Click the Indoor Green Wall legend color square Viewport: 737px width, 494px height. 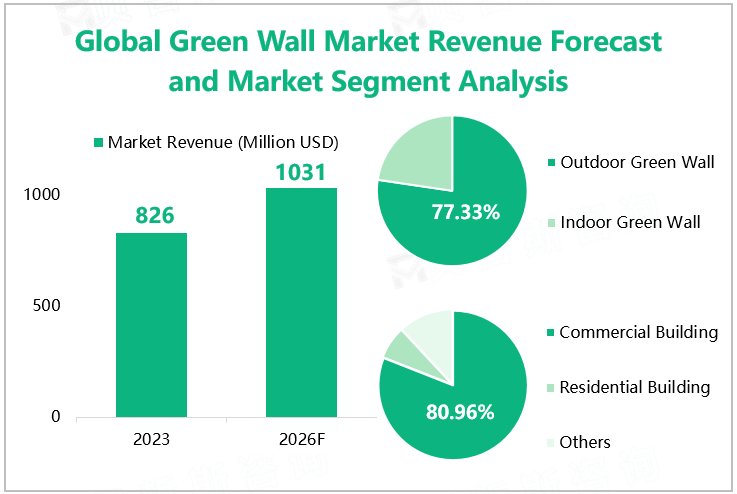[x=551, y=222]
